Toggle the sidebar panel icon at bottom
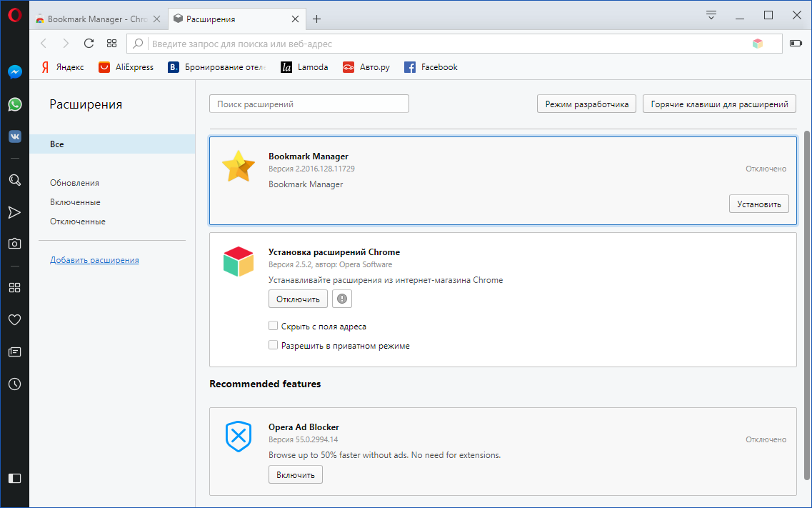812x508 pixels. 14,478
